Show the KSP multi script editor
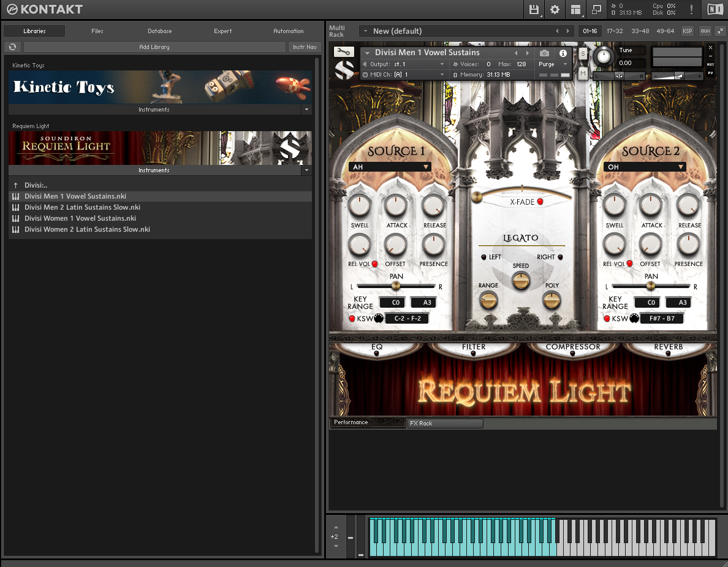This screenshot has width=728, height=567. [x=687, y=31]
